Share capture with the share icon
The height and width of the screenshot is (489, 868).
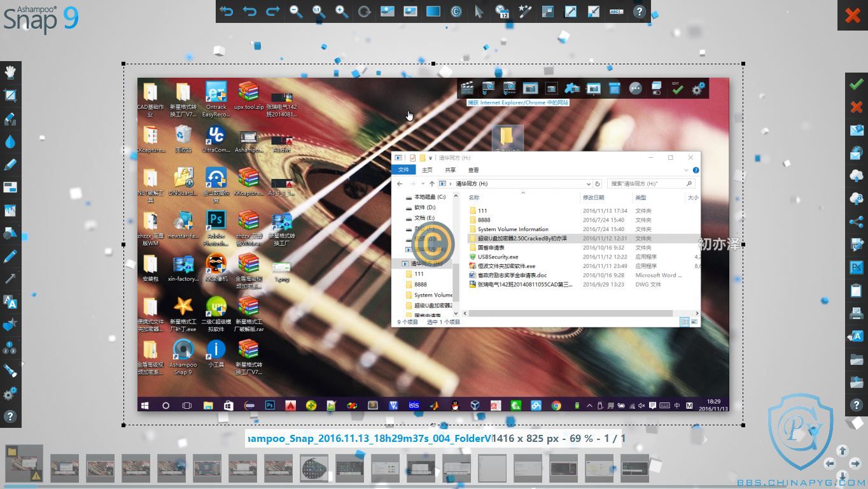coord(857,222)
